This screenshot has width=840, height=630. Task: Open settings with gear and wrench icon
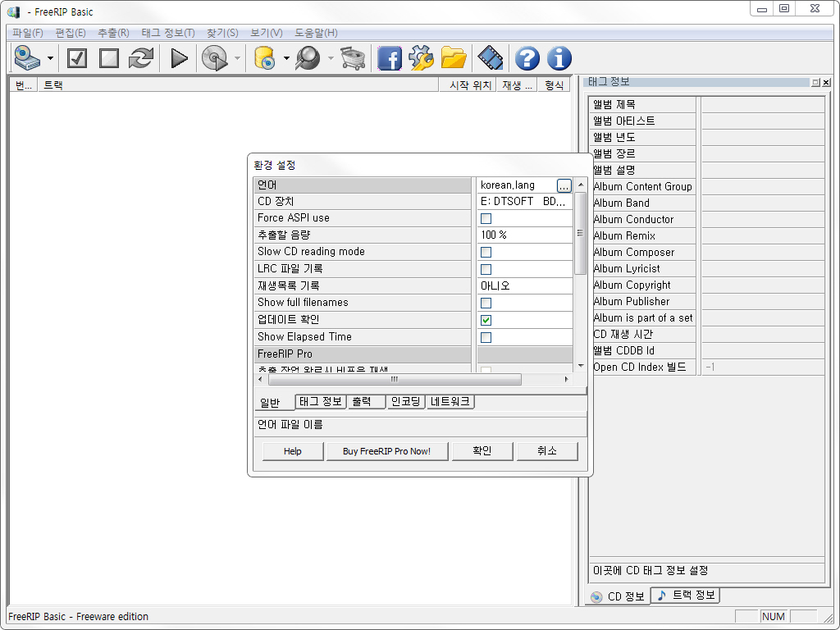point(421,58)
